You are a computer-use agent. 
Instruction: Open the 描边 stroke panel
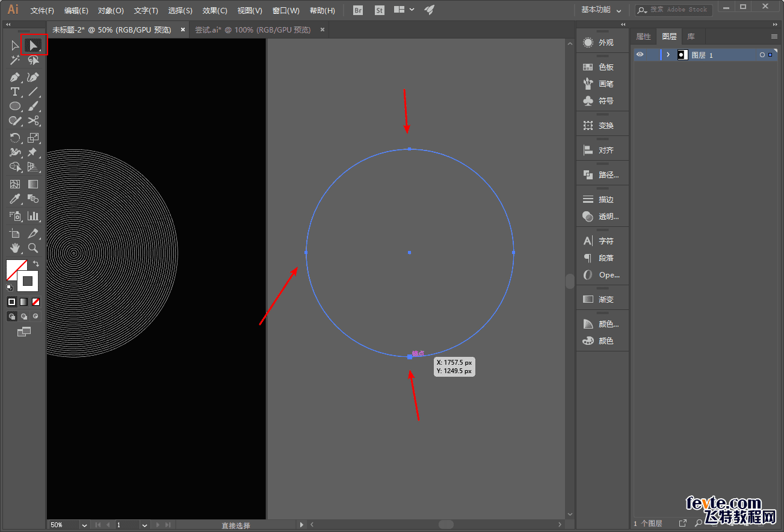(x=602, y=199)
